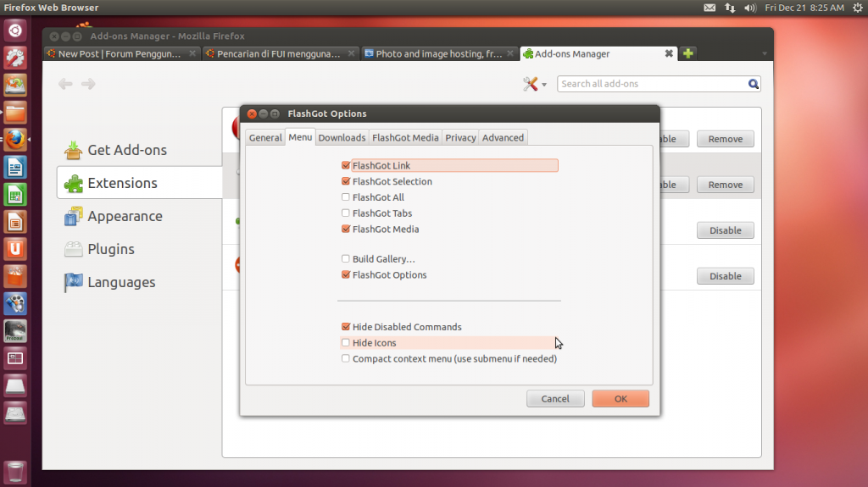The width and height of the screenshot is (868, 487).
Task: Open sound volume indicator
Action: click(750, 8)
